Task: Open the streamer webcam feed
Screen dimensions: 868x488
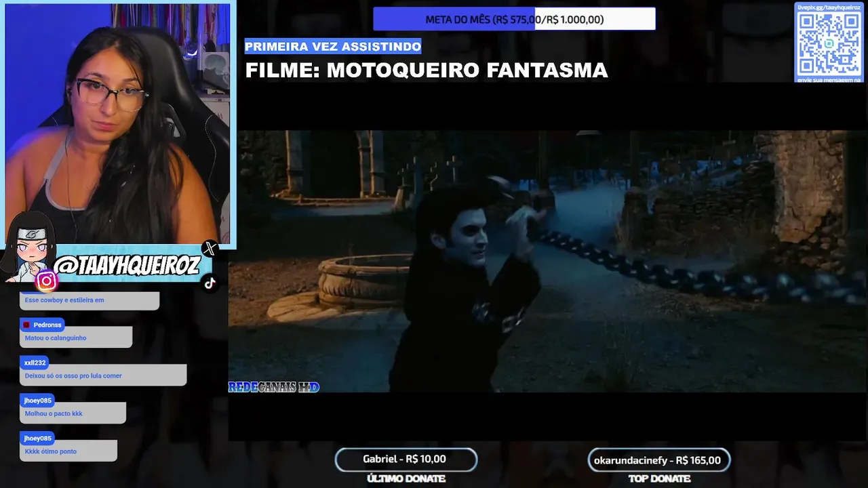Action: coord(118,123)
